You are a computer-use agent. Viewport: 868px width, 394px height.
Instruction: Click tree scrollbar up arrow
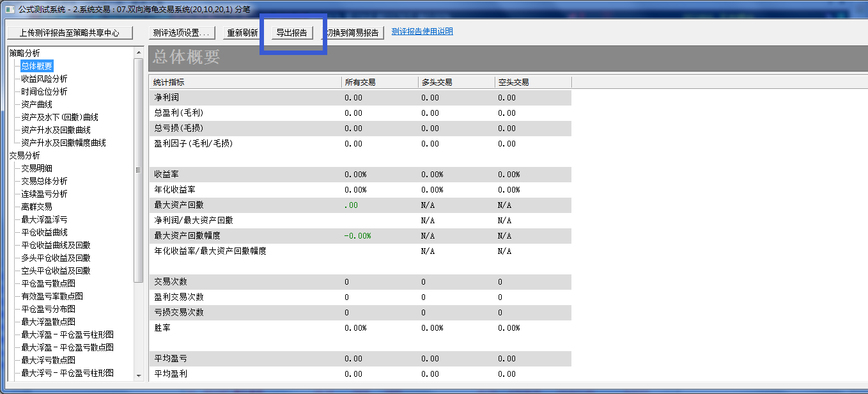point(138,52)
